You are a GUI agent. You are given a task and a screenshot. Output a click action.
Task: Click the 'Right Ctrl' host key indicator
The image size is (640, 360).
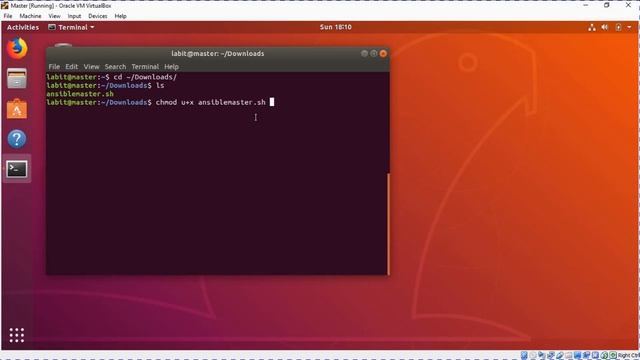pyautogui.click(x=629, y=356)
